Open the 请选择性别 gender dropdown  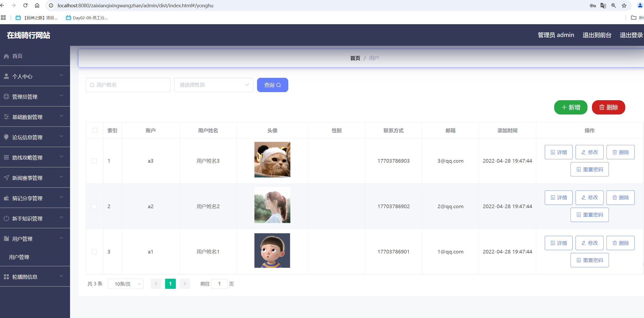(x=214, y=85)
